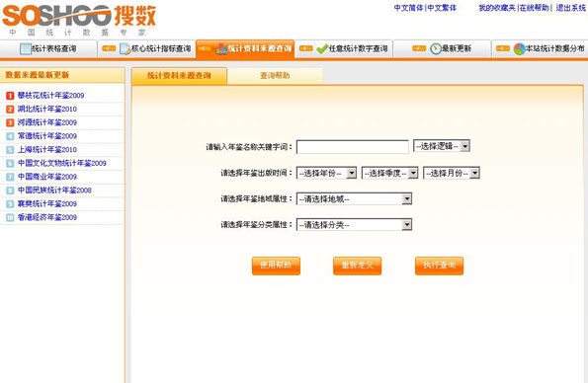Click the pie chart icon beside 本站统计数据分布
This screenshot has width=588, height=383.
pyautogui.click(x=519, y=48)
